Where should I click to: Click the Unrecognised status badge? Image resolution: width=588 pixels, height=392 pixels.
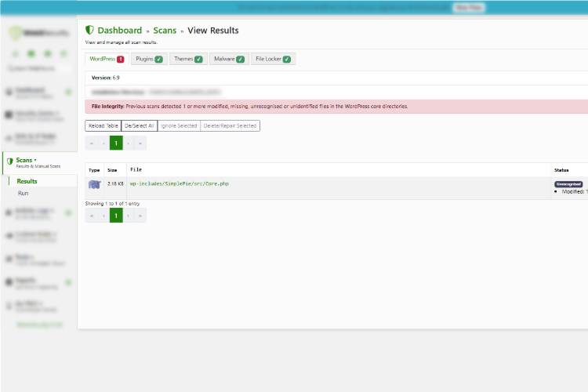568,184
